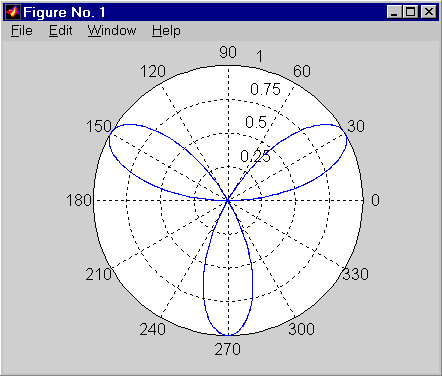Image resolution: width=442 pixels, height=376 pixels.
Task: Click the radial label 0.5
Action: 256,122
